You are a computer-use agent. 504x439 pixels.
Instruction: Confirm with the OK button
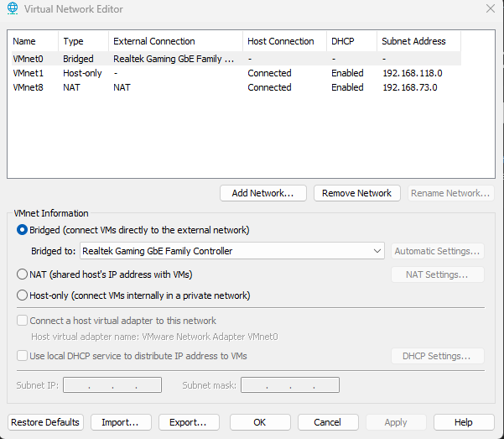[260, 422]
